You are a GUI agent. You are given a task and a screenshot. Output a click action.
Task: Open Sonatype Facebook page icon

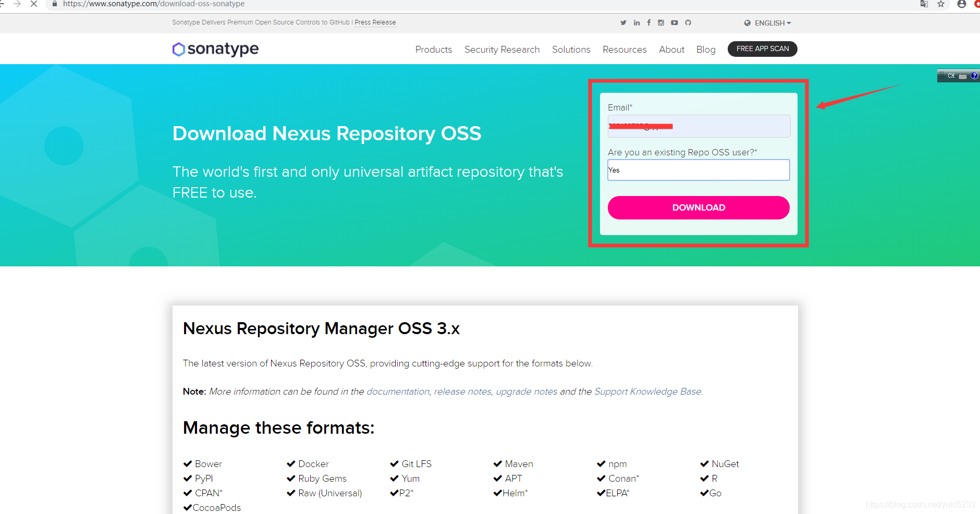tap(649, 22)
